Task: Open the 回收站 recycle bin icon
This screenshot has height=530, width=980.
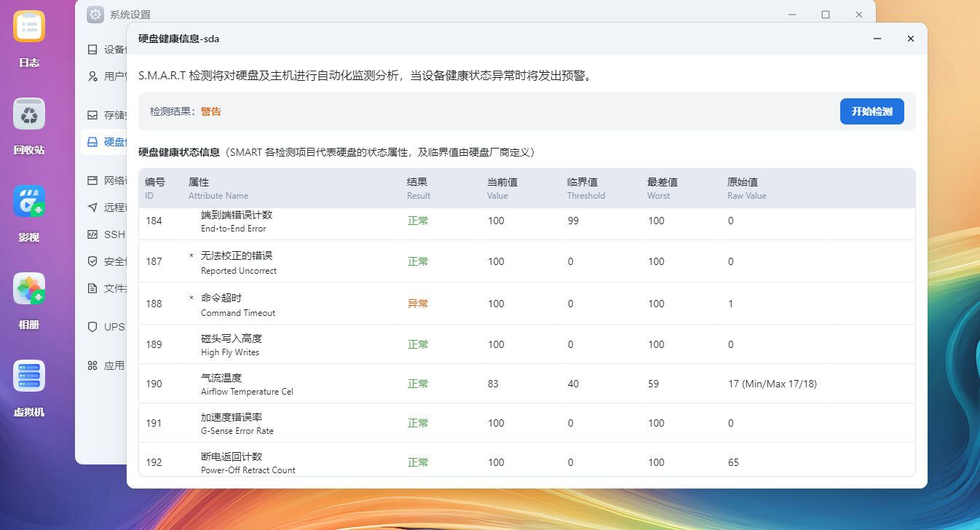Action: 29,114
